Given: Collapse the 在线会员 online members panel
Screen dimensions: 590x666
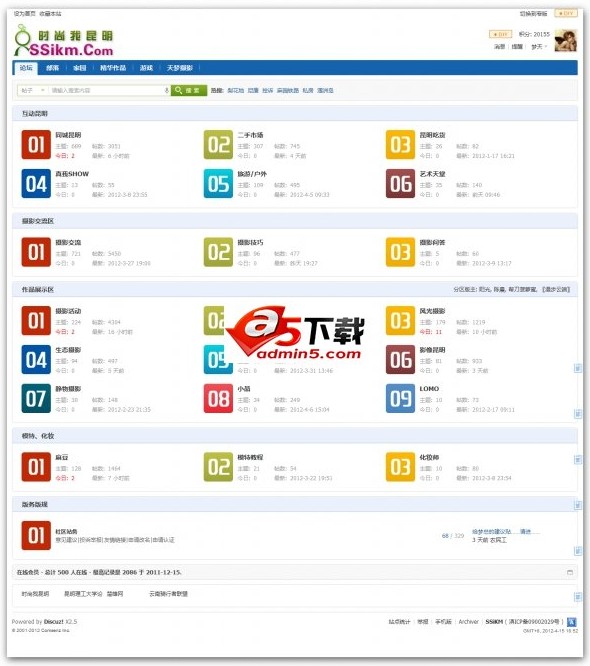Looking at the screenshot, I should 570,573.
